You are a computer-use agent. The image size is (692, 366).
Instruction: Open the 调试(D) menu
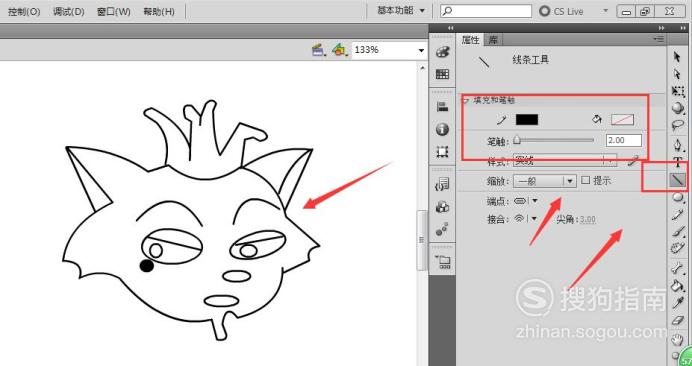coord(68,12)
